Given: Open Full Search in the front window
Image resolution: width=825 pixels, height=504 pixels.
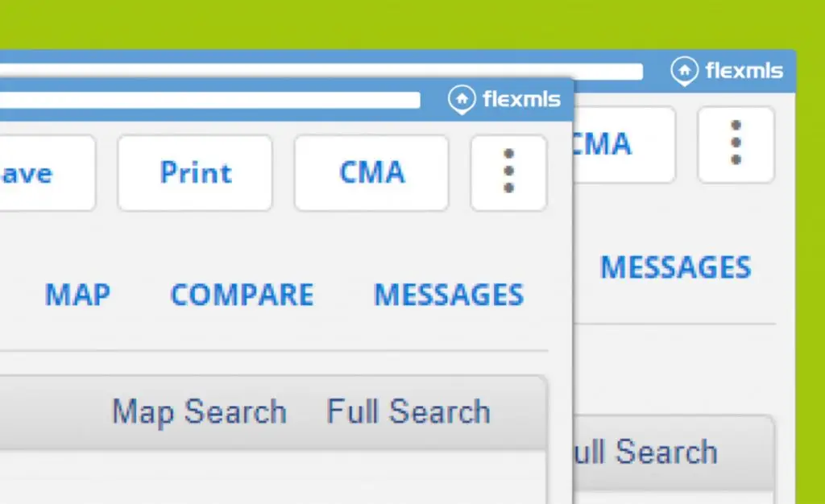Looking at the screenshot, I should coord(408,412).
